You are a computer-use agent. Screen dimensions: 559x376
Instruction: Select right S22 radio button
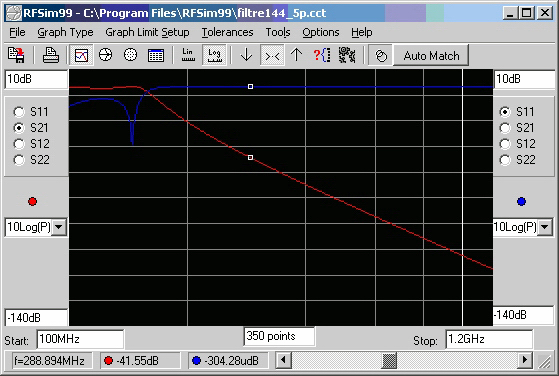(505, 160)
